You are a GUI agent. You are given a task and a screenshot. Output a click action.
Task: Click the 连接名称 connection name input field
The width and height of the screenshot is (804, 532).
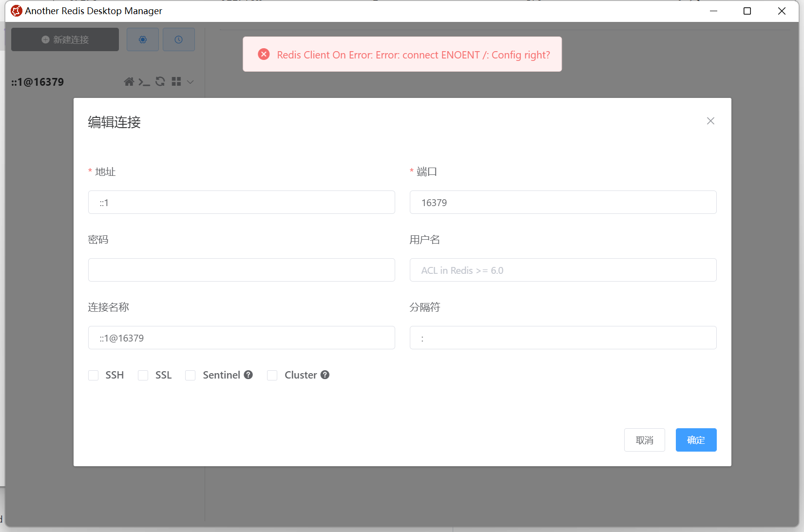pyautogui.click(x=241, y=338)
